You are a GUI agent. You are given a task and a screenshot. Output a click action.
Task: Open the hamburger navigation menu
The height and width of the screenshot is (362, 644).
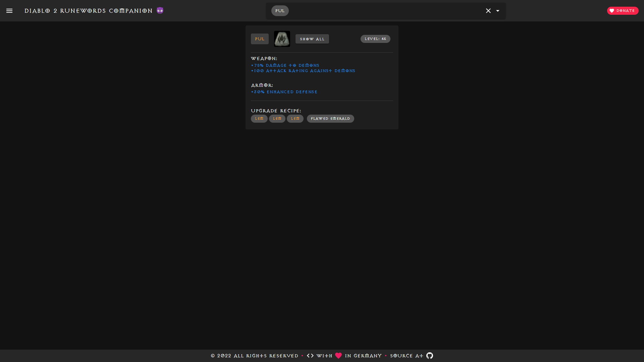click(9, 11)
